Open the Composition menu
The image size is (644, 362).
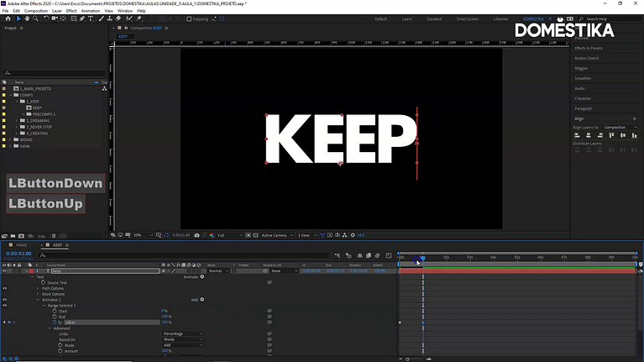coord(36,11)
